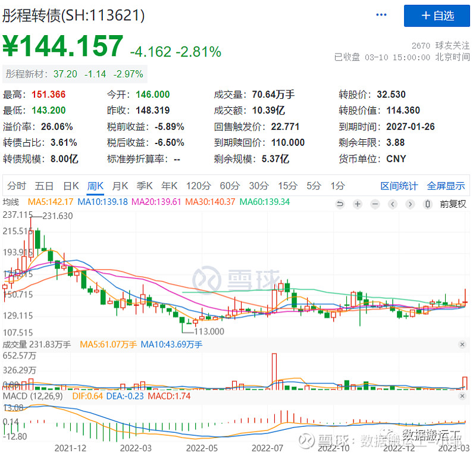Click the current price ¥144.157
Viewport: 476px width, 456px height.
pos(63,46)
